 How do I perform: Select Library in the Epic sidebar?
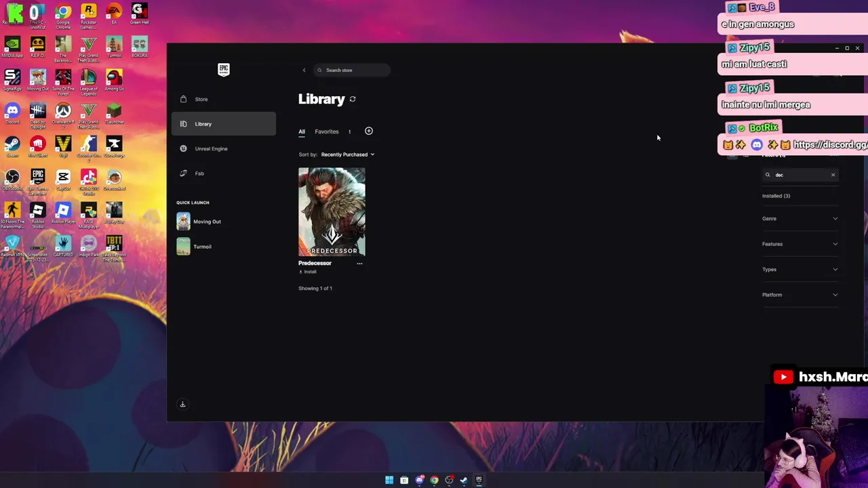coord(223,124)
